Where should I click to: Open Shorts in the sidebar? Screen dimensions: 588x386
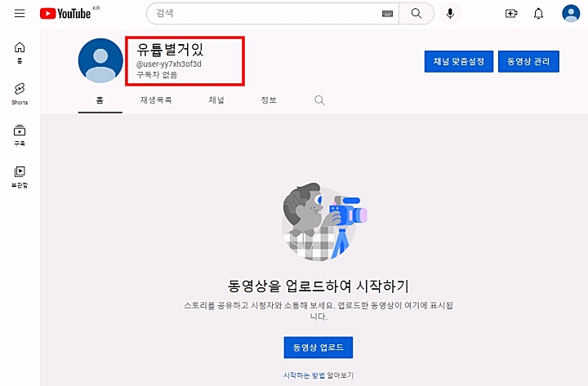pos(20,94)
